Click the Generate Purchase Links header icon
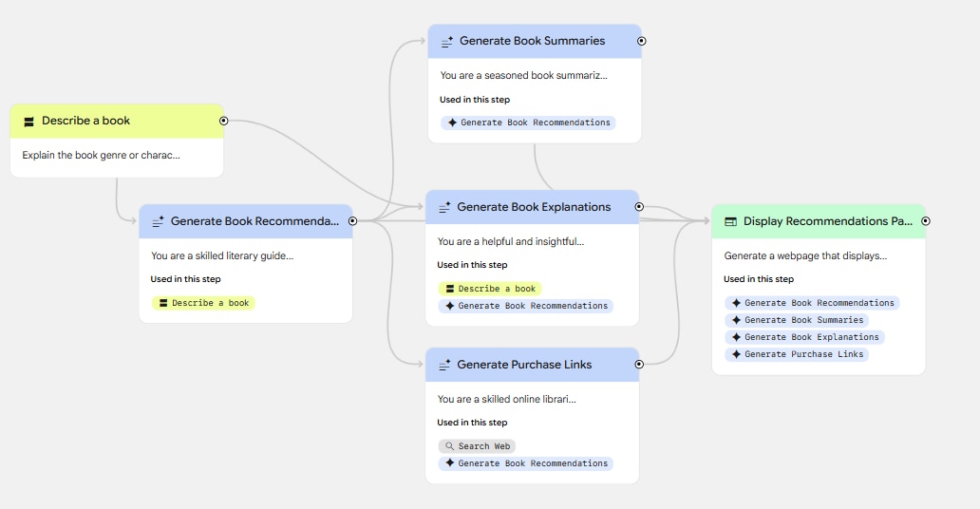 tap(443, 365)
